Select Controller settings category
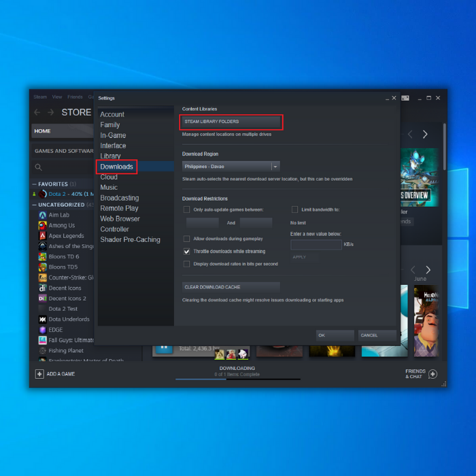The image size is (476, 476). (115, 229)
